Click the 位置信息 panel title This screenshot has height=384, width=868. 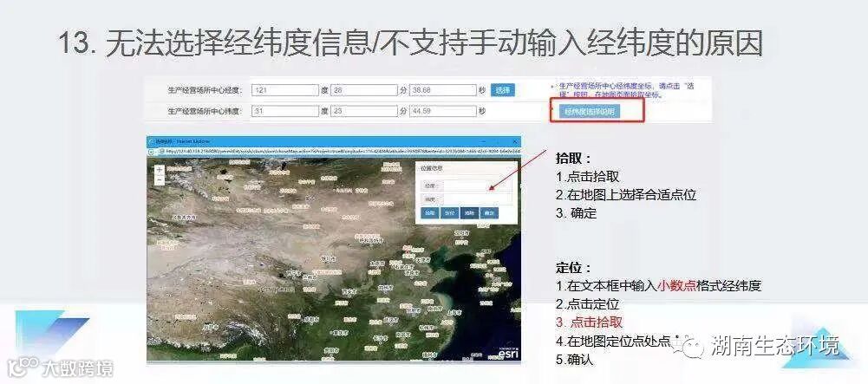[x=432, y=167]
